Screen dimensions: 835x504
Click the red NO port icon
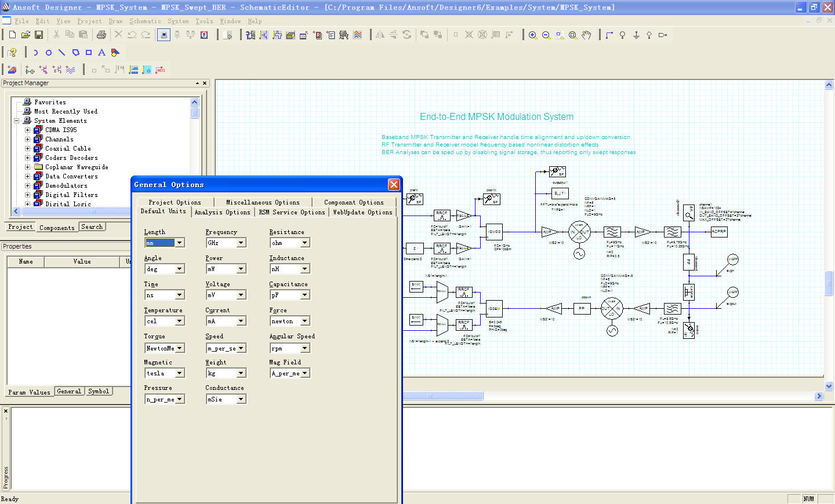coord(161,70)
